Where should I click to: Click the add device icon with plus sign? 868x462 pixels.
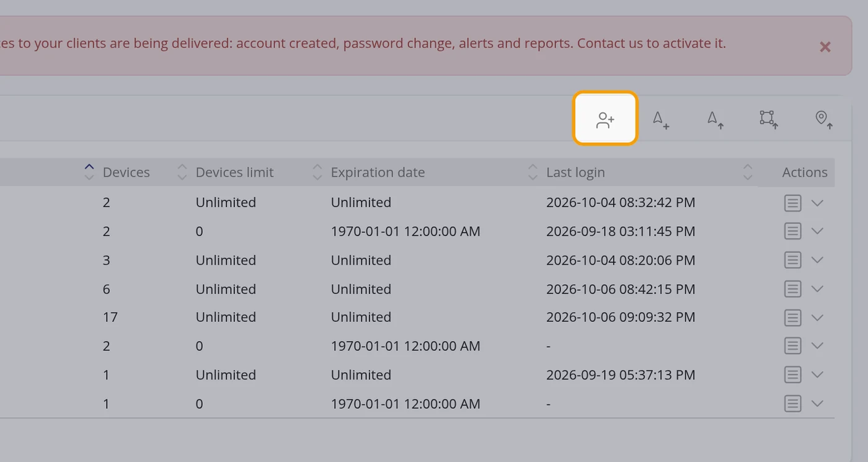661,119
